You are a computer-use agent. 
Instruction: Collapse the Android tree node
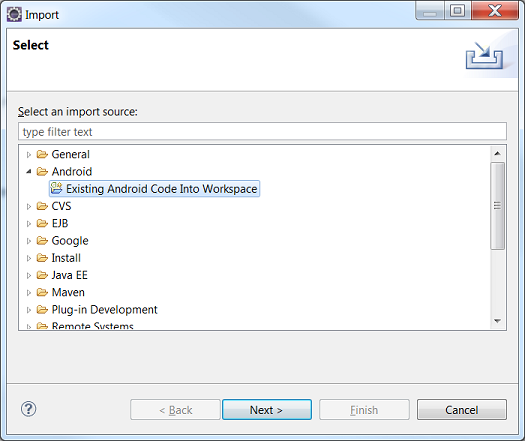pos(29,171)
